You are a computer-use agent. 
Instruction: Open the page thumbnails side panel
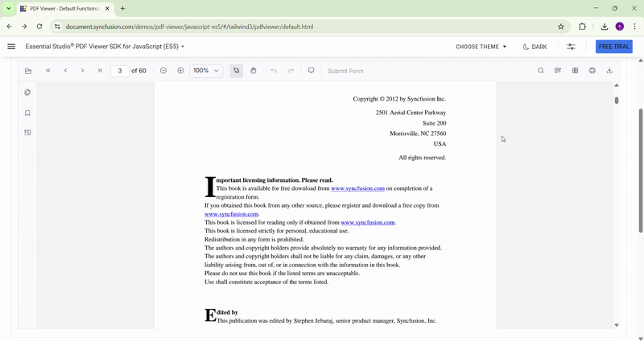click(27, 93)
